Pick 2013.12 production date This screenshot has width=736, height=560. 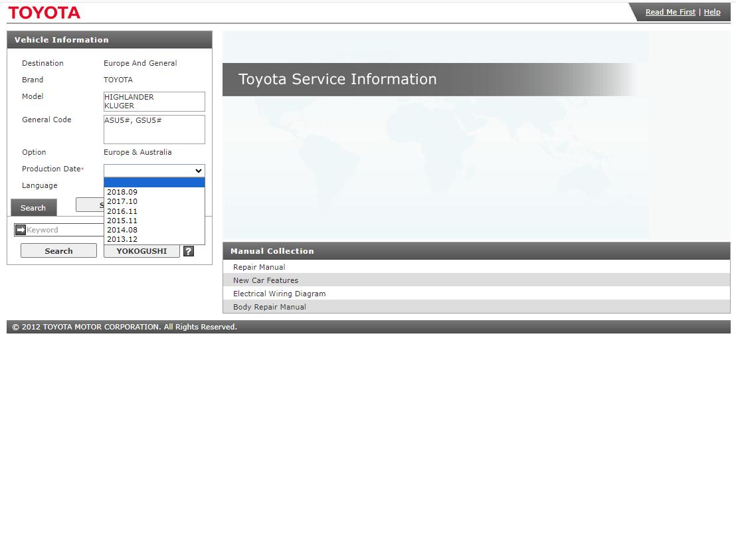[x=154, y=239]
